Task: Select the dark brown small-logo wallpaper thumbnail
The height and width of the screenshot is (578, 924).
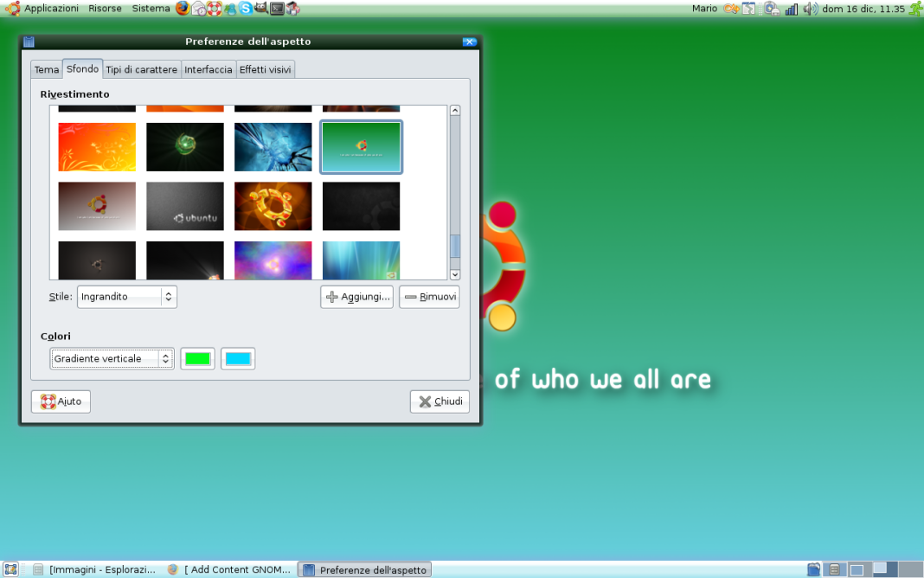Action: coord(97,260)
